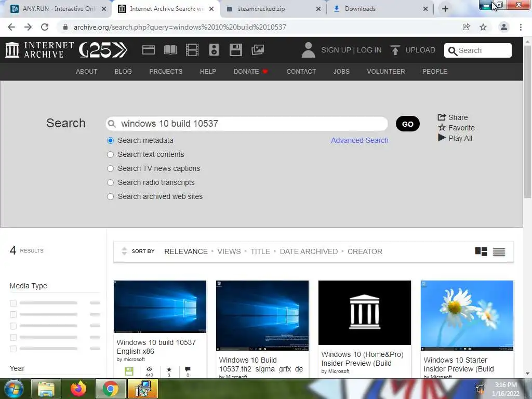Reload the current page
Screen dimensions: 532x399
click(x=45, y=27)
